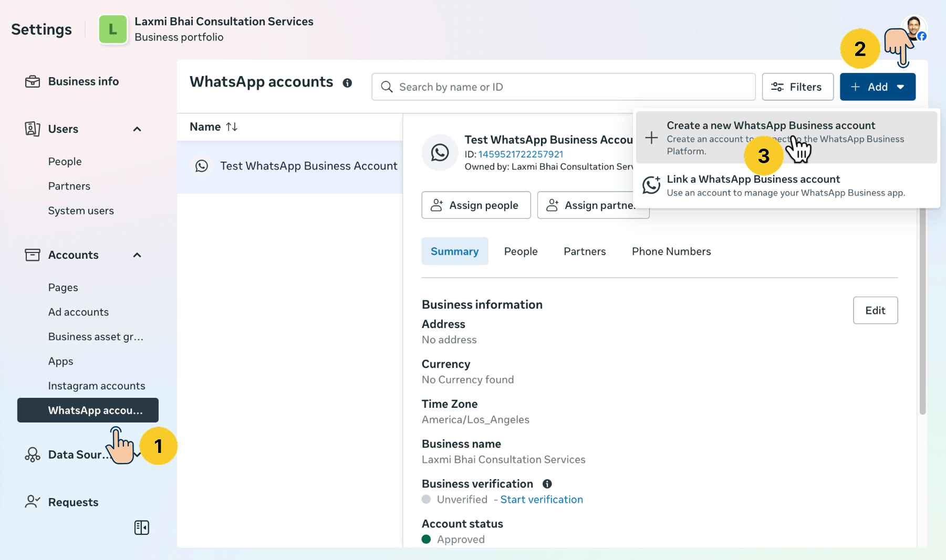The image size is (946, 560).
Task: Collapse the Accounts section chevron
Action: point(137,255)
